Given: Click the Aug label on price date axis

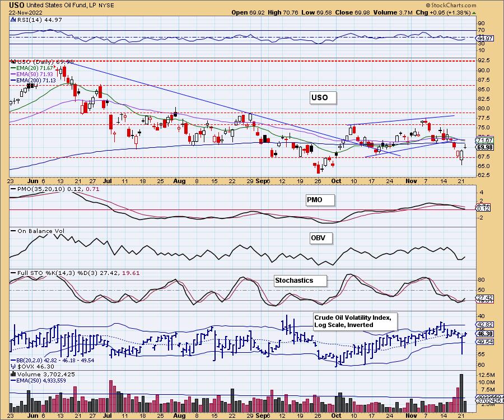Looking at the screenshot, I should click(179, 181).
